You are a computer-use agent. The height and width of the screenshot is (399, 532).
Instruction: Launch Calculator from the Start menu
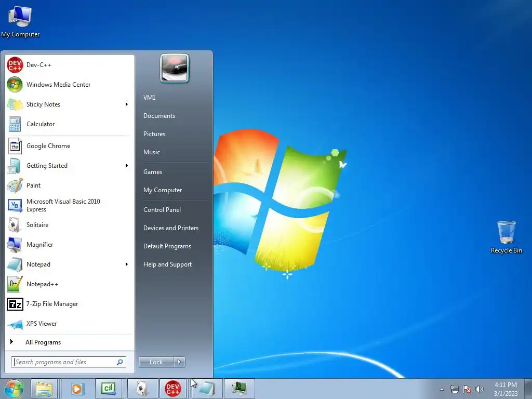coord(70,124)
